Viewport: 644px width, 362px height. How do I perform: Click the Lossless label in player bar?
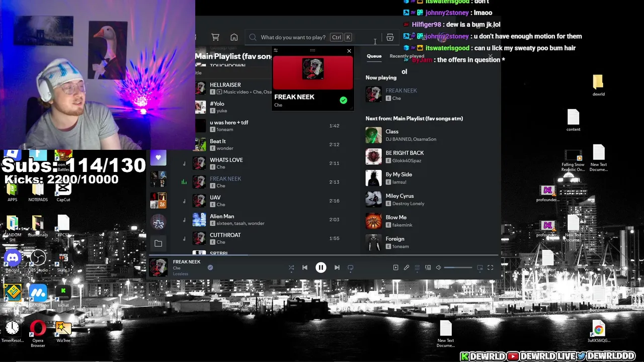click(181, 274)
